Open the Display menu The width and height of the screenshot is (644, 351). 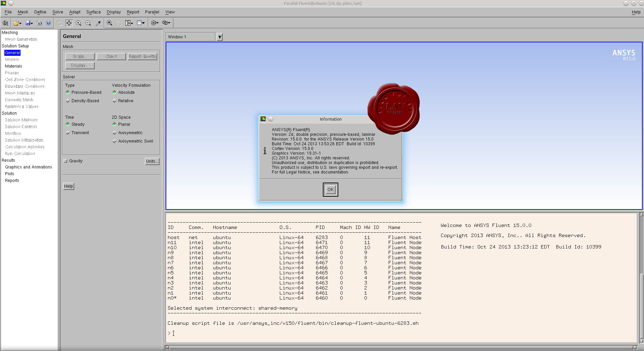pos(114,12)
